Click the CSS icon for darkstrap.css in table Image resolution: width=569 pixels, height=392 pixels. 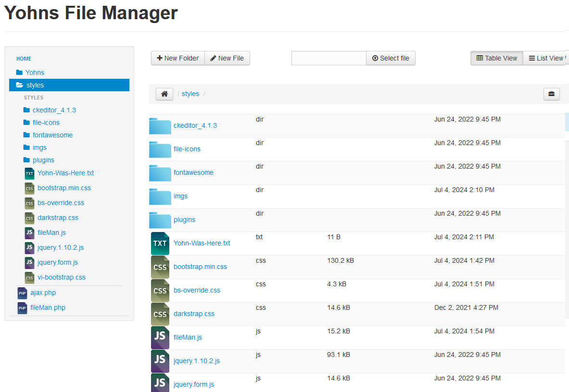click(160, 314)
